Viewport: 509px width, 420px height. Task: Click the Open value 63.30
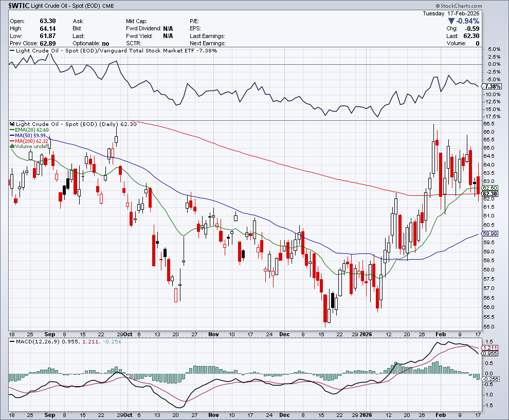[48, 21]
